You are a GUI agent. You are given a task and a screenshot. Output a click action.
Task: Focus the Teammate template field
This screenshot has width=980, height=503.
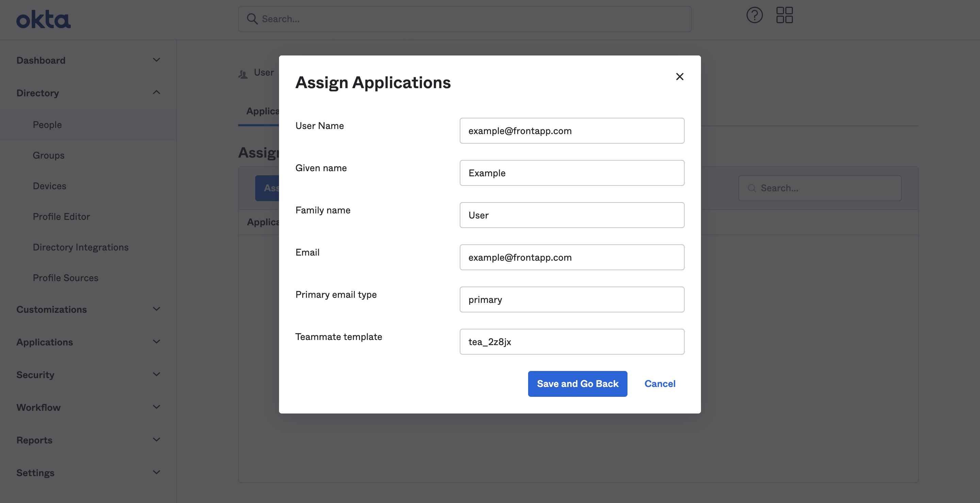point(572,342)
